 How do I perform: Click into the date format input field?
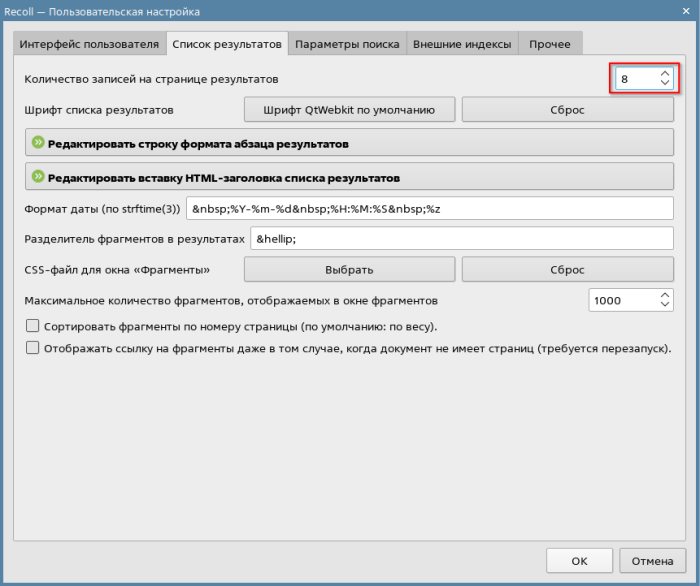(430, 208)
